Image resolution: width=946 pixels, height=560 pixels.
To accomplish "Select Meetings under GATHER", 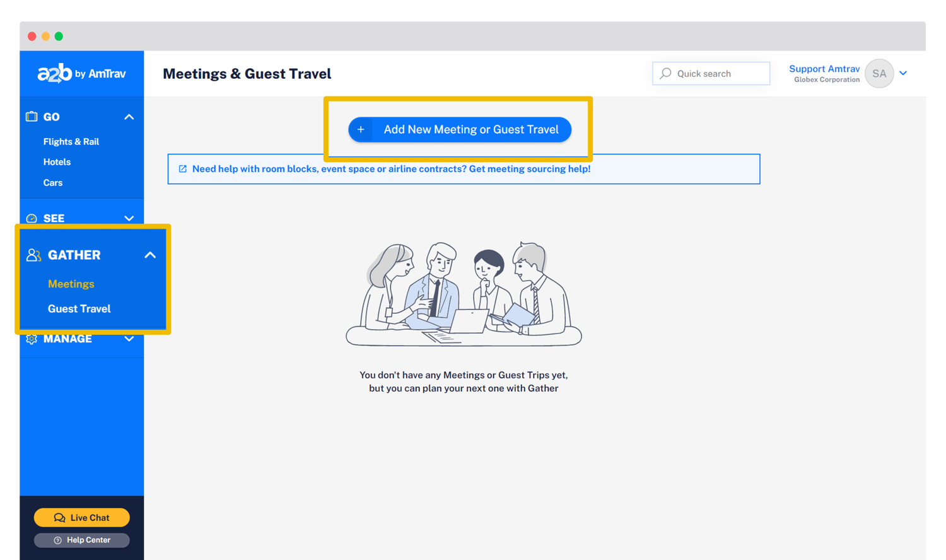I will (71, 284).
